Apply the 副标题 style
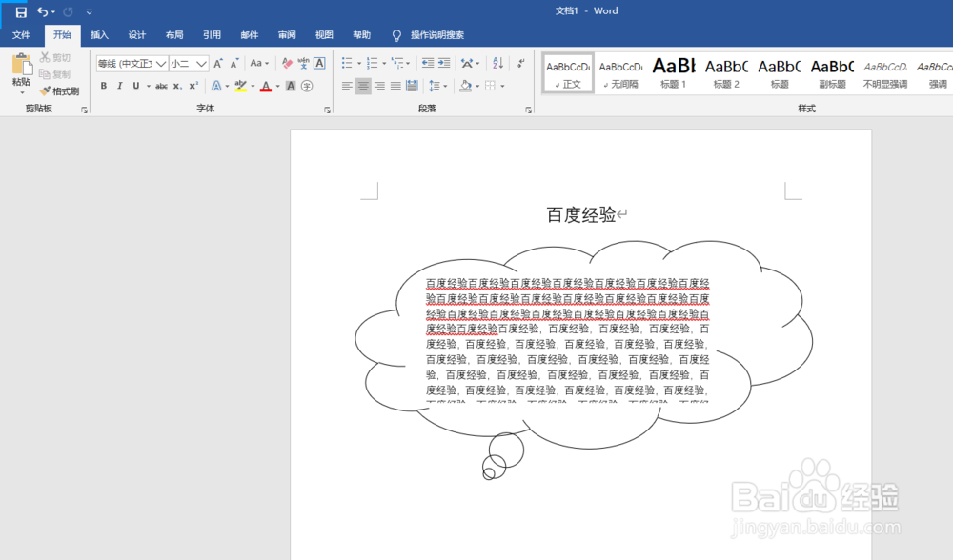Image resolution: width=953 pixels, height=560 pixels. tap(832, 74)
